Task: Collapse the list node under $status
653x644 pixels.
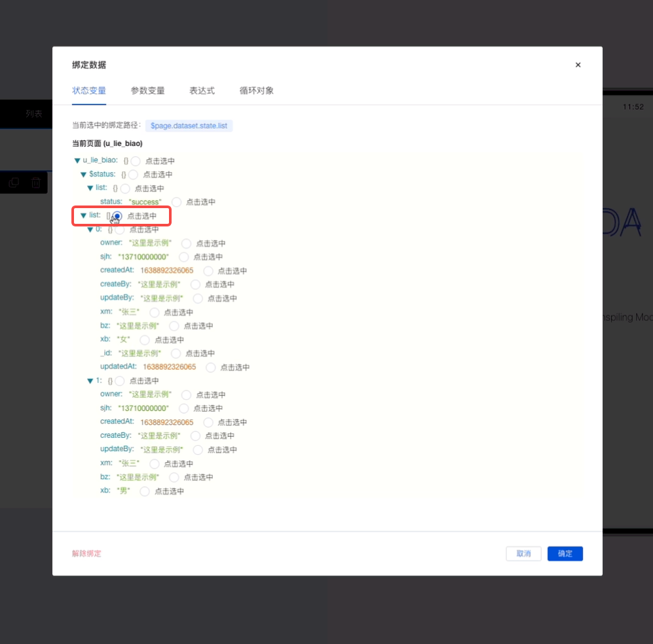Action: (x=90, y=188)
